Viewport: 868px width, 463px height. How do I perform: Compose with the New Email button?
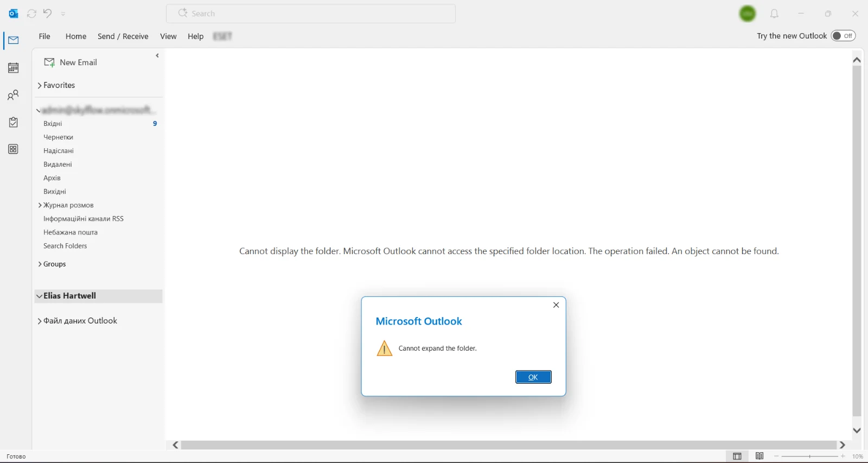71,62
